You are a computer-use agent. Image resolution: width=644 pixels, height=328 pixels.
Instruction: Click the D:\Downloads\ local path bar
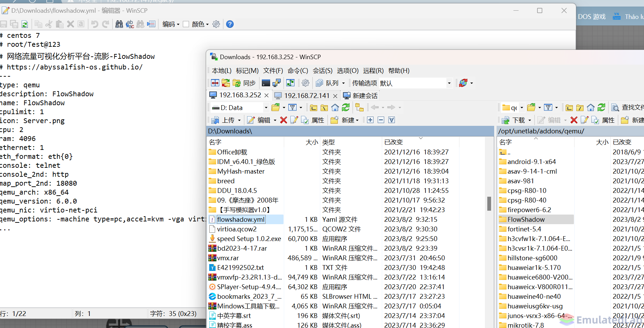[350, 131]
